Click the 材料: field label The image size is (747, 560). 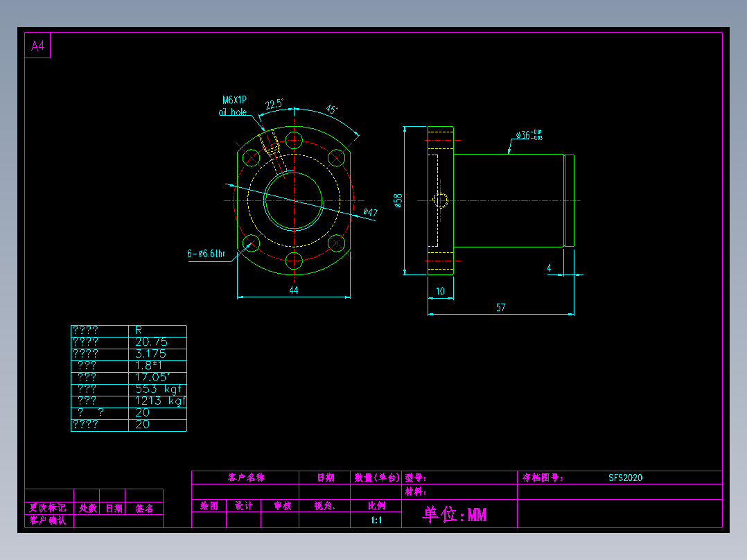pos(416,491)
